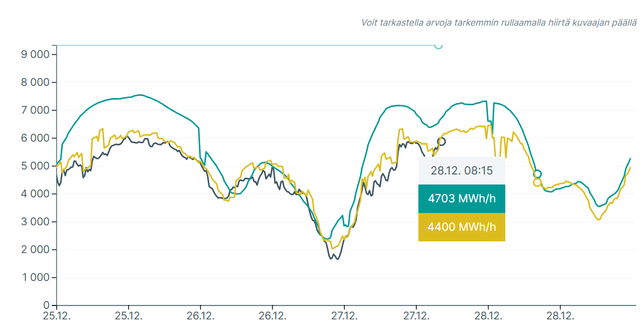Image resolution: width=644 pixels, height=330 pixels.
Task: Click the 6 000 y-axis label
Action: (x=35, y=138)
